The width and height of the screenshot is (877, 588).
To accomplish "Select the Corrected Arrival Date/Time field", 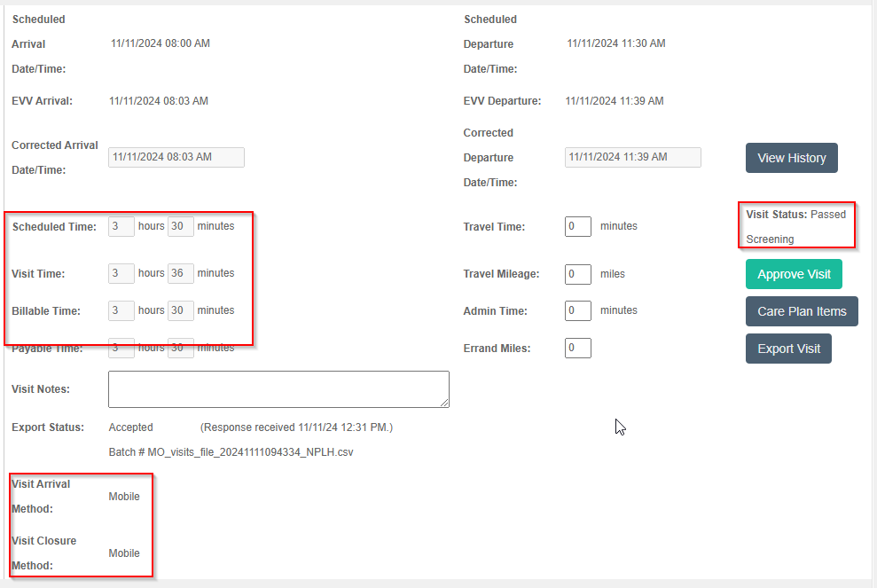I will click(176, 157).
